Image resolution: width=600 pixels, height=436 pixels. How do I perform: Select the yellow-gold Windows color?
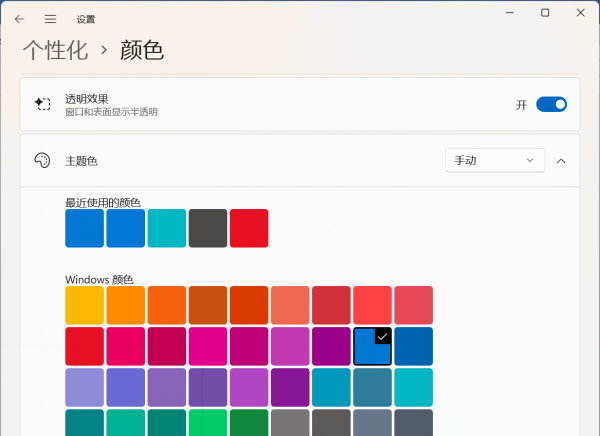point(85,305)
